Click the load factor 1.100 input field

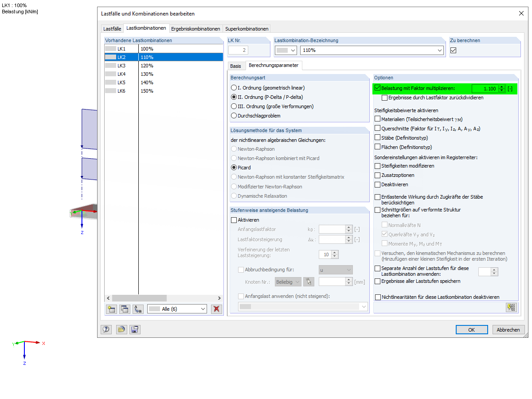coord(485,89)
